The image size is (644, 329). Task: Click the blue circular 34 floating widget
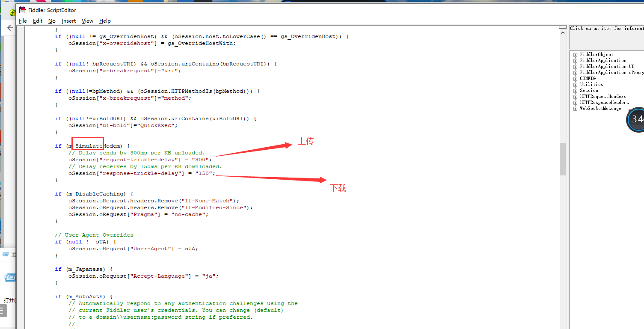(636, 119)
